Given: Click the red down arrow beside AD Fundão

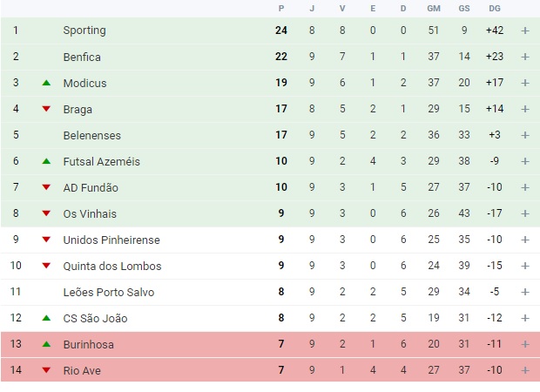Looking at the screenshot, I should point(46,188).
